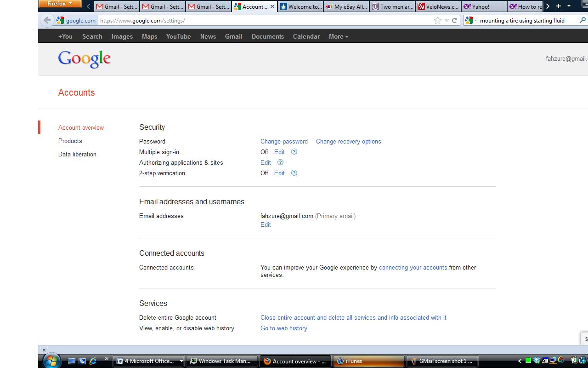The image size is (588, 368).
Task: Switch to the How to re... tab
Action: (525, 6)
